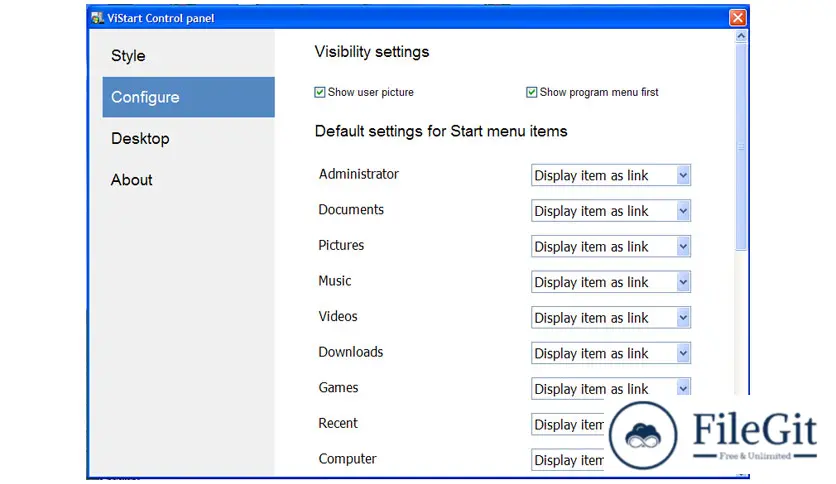Click the Default settings for Start menu items heading

441,131
